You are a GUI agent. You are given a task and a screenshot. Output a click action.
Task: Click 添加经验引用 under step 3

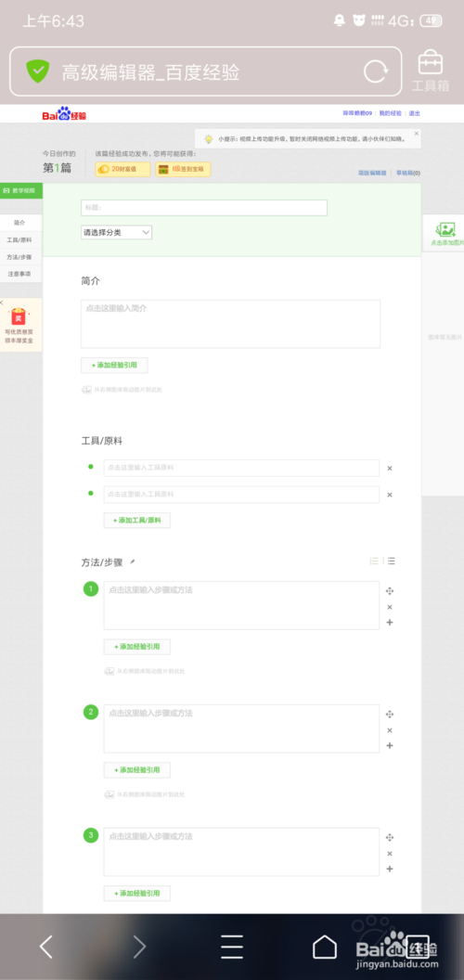tap(137, 893)
